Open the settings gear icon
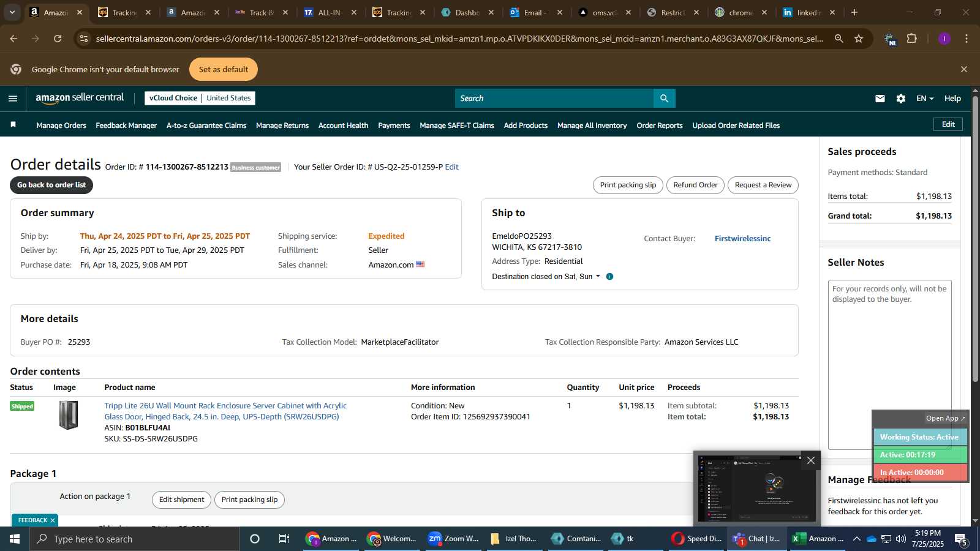 pos(901,98)
